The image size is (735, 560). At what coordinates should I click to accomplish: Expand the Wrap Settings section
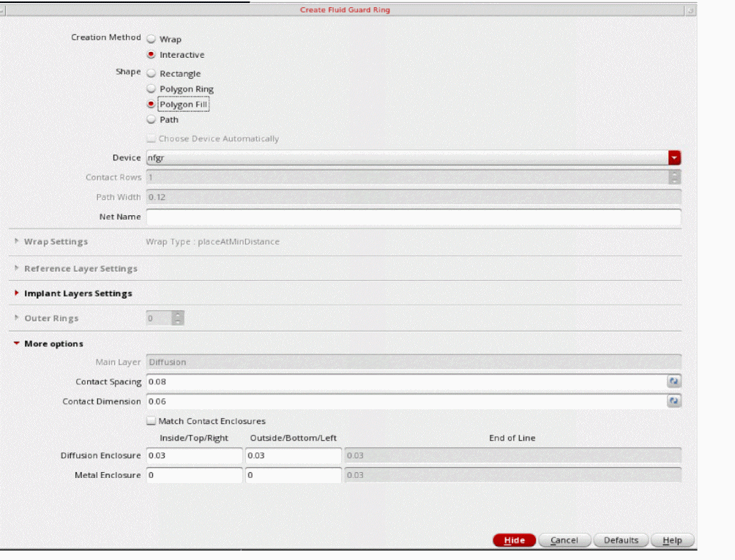click(x=16, y=242)
